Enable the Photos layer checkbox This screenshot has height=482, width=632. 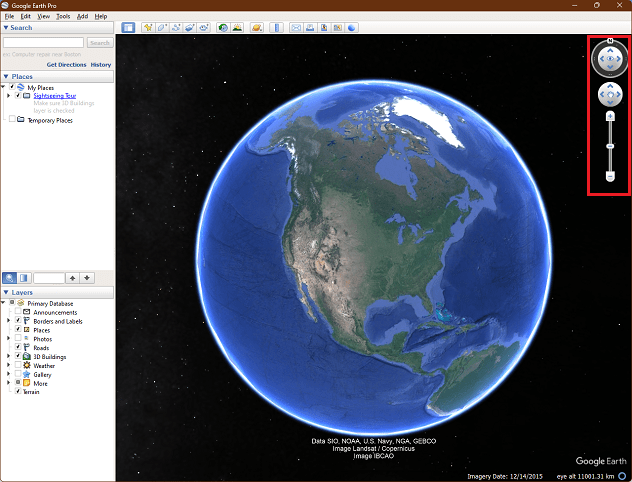tap(18, 338)
